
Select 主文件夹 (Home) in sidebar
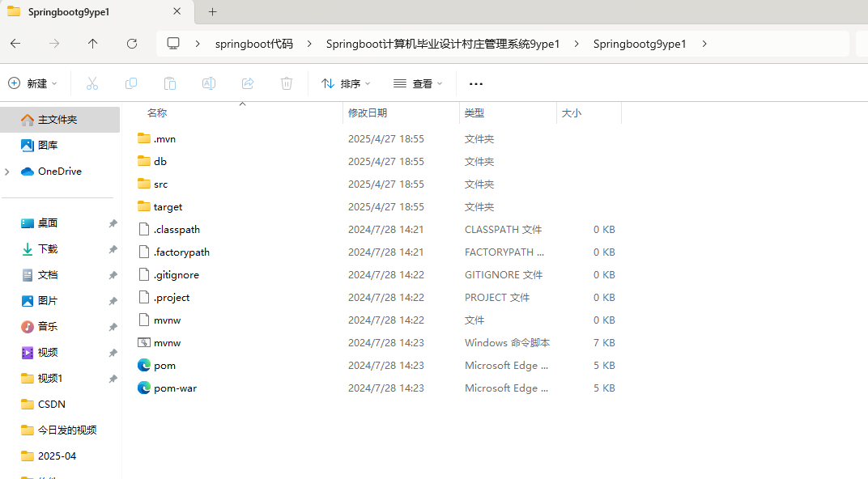tap(60, 120)
